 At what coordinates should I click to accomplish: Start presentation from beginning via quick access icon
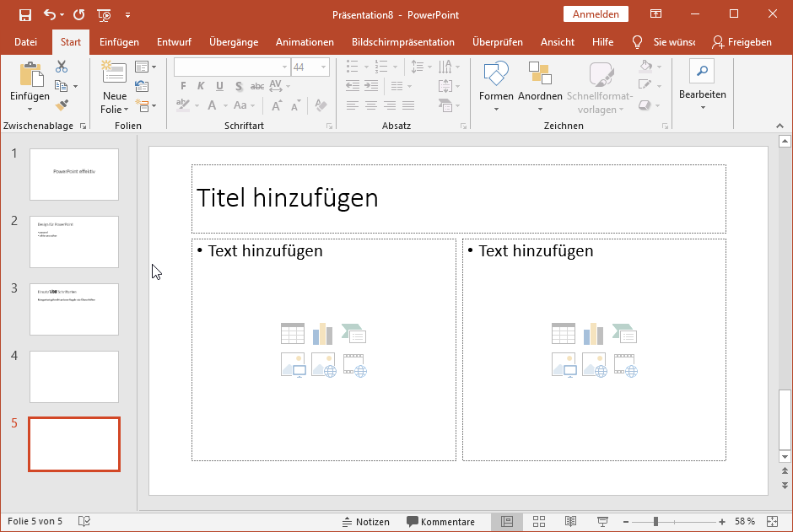[x=104, y=15]
